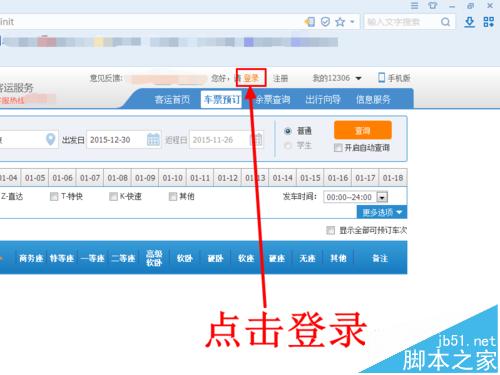Click the browser address bar
This screenshot has width=500, height=375.
click(180, 22)
